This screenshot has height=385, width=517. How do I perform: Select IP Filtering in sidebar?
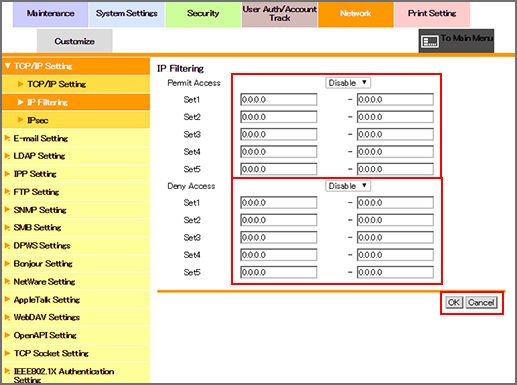coord(76,102)
